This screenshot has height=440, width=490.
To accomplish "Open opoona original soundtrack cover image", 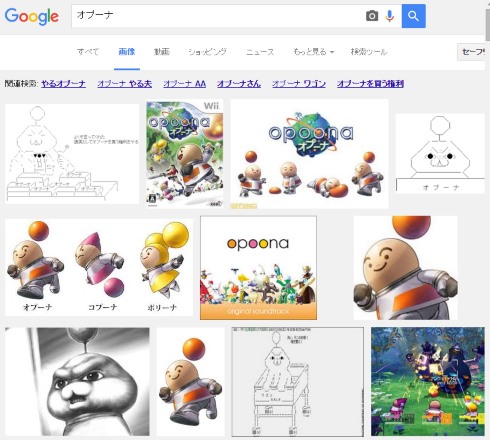I will click(x=258, y=268).
